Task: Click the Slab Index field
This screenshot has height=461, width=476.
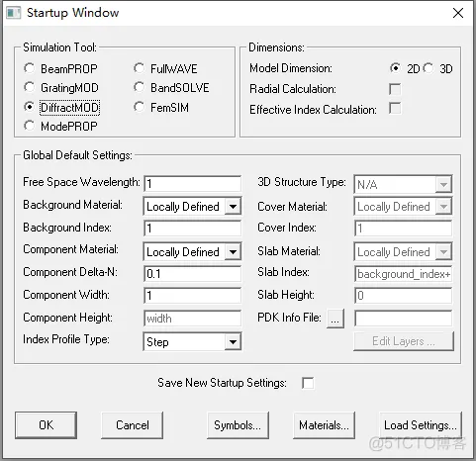Action: (403, 274)
